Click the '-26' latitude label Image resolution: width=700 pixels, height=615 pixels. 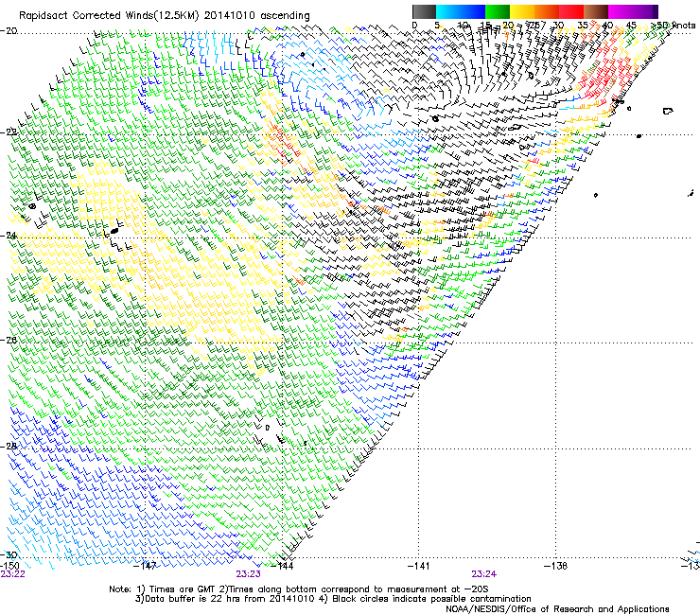tap(9, 340)
